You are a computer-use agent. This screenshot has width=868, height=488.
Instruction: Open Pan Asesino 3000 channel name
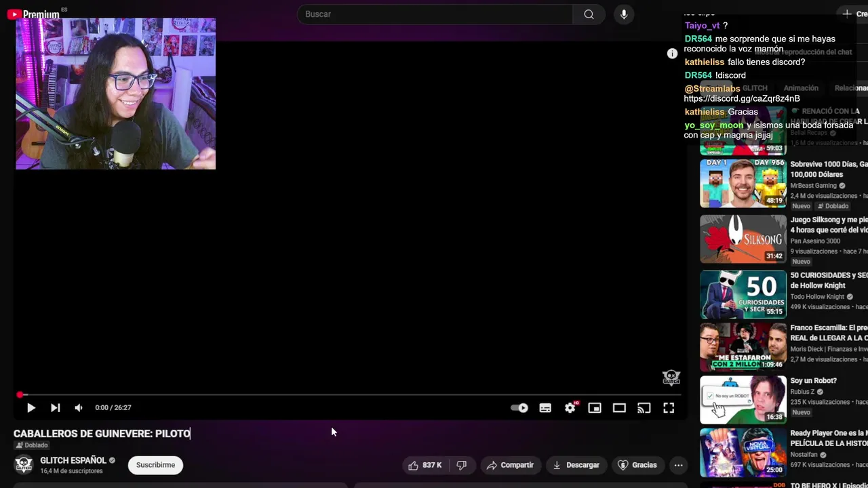coord(815,241)
